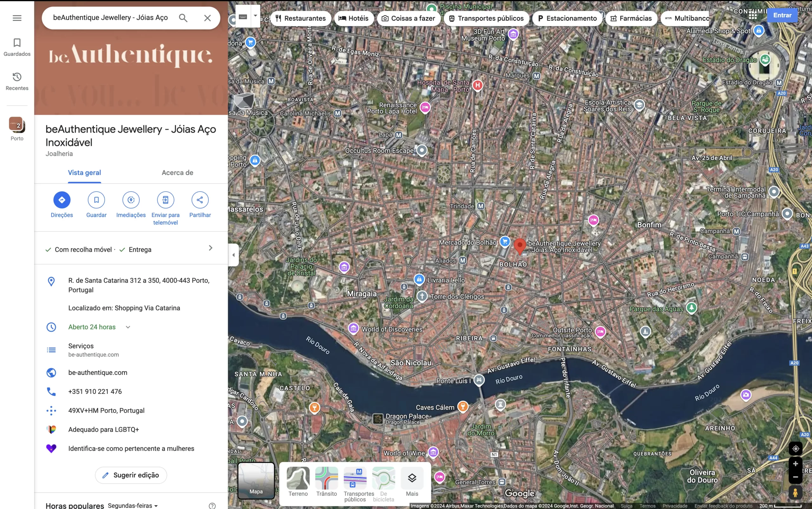Click the zoom in plus control
The width and height of the screenshot is (812, 509).
795,464
